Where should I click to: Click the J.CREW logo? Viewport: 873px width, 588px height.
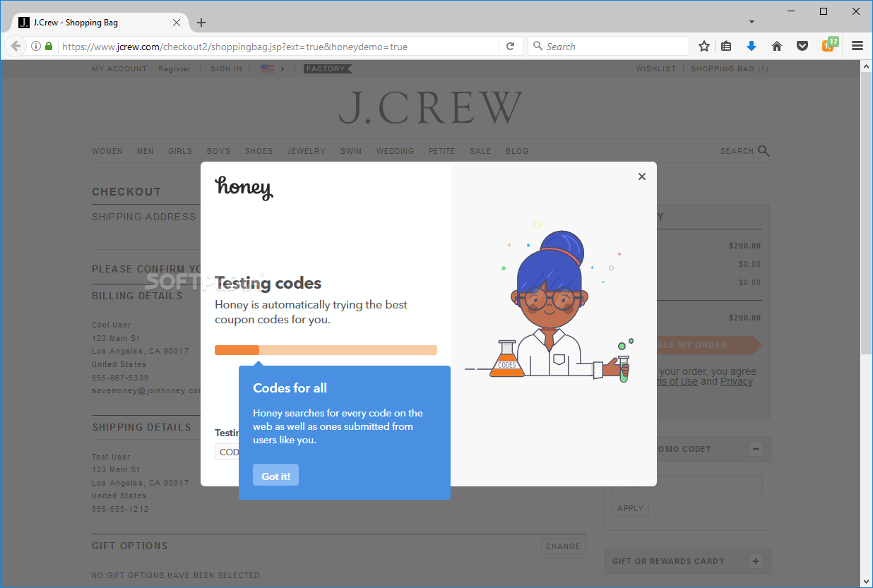click(x=431, y=107)
